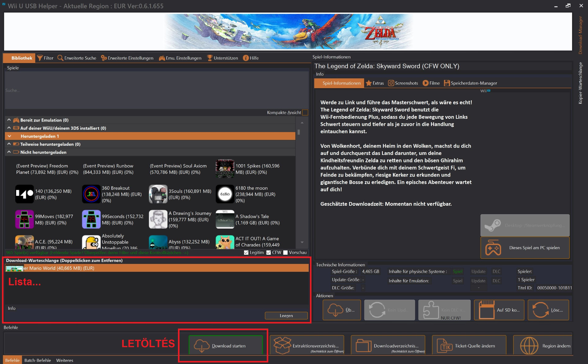588x364 pixels.
Task: Click the Ticket-Quelle TIK icon
Action: (x=444, y=346)
